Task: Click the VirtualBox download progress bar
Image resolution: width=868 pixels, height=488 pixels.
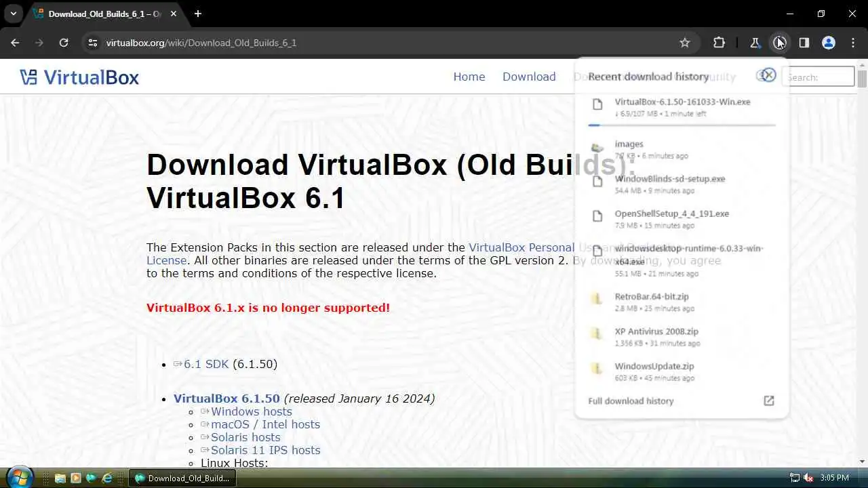Action: click(x=682, y=125)
